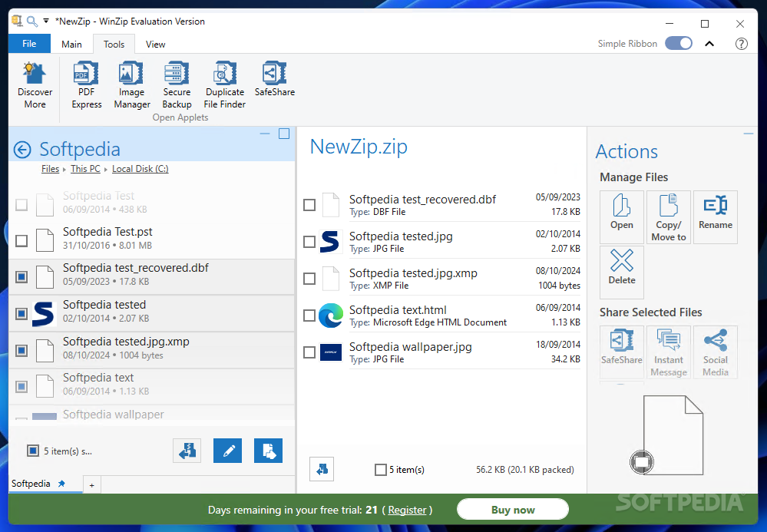
Task: Check Softpedia text.html in zip pane
Action: click(x=309, y=316)
